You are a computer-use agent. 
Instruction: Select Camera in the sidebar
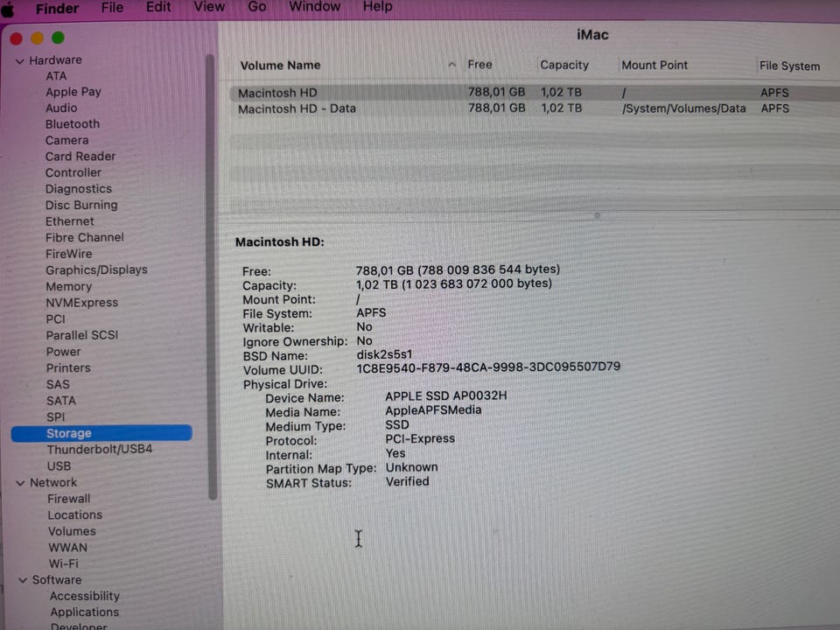click(x=67, y=140)
